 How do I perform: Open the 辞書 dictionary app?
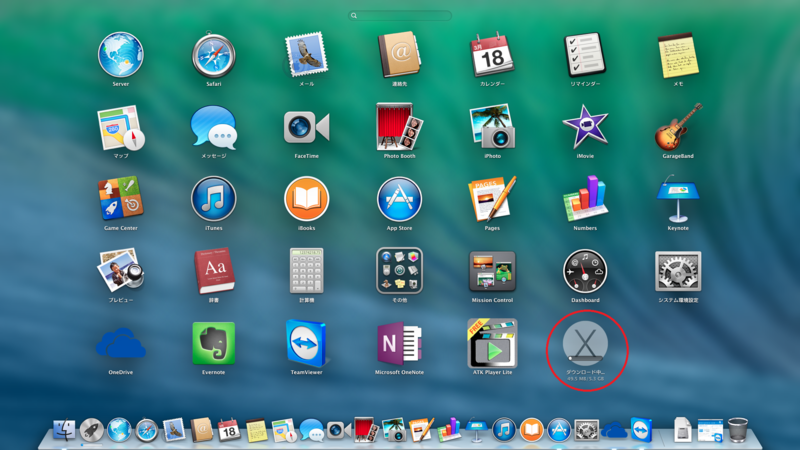point(213,271)
